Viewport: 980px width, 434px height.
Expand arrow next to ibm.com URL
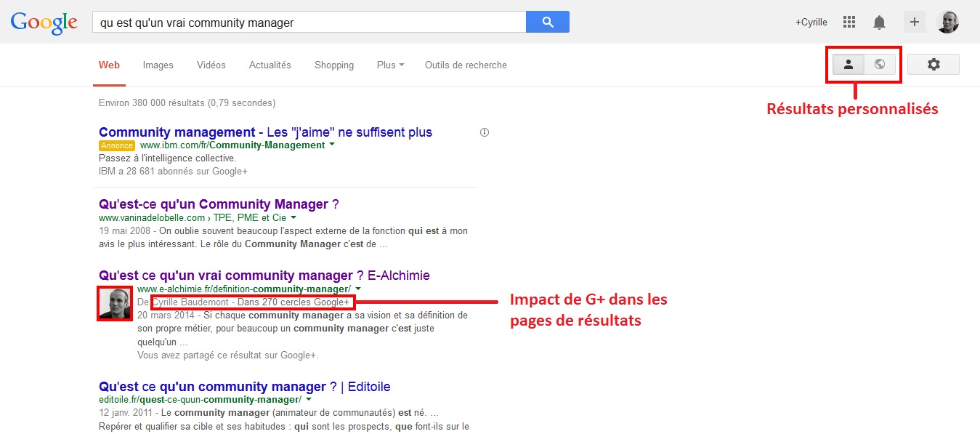[332, 145]
